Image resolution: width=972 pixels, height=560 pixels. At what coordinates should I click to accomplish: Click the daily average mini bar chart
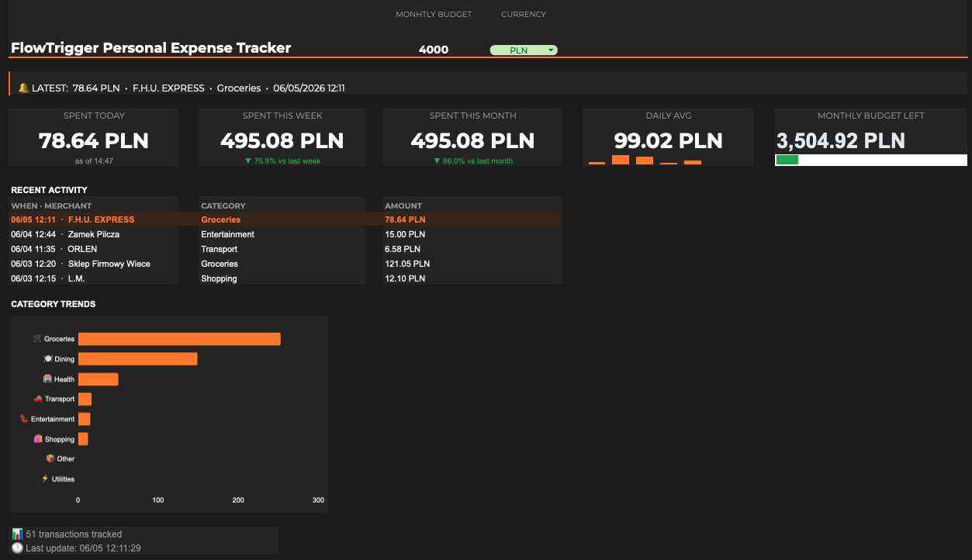[645, 160]
